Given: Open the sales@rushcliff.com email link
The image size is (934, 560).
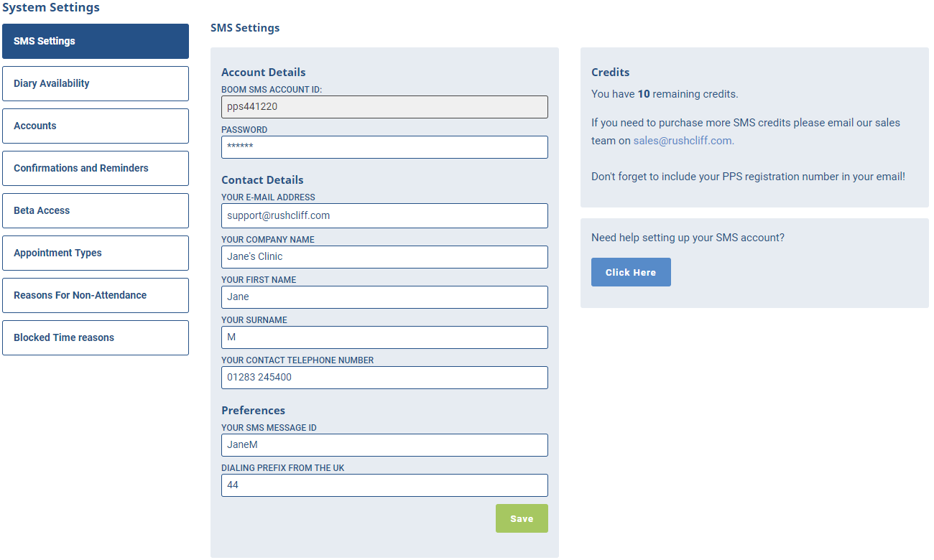Looking at the screenshot, I should 683,141.
